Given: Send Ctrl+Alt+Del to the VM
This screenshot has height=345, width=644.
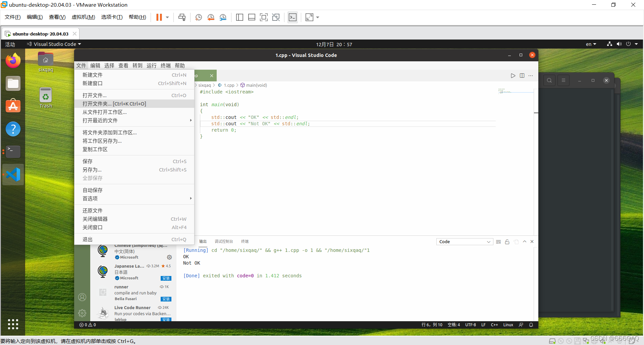Looking at the screenshot, I should pos(182,17).
